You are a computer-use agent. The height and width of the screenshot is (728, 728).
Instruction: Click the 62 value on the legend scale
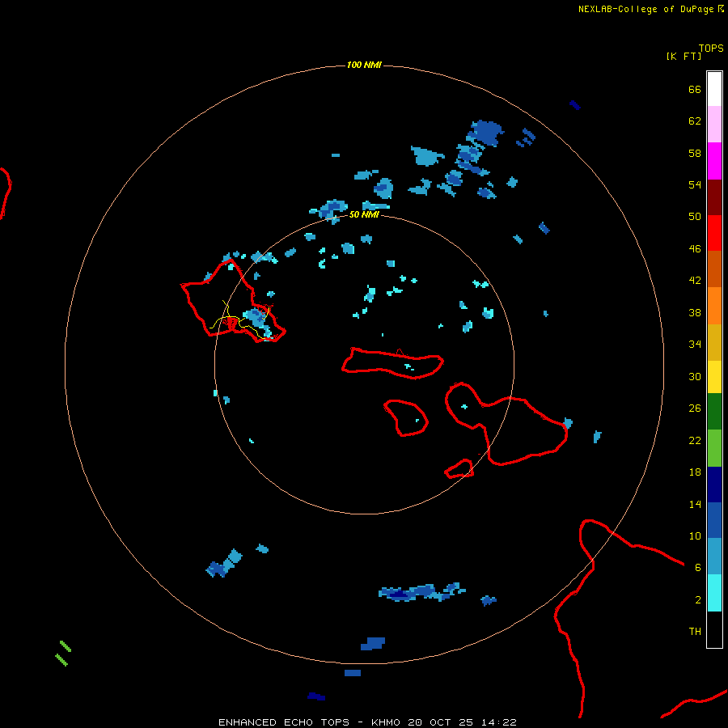click(695, 121)
